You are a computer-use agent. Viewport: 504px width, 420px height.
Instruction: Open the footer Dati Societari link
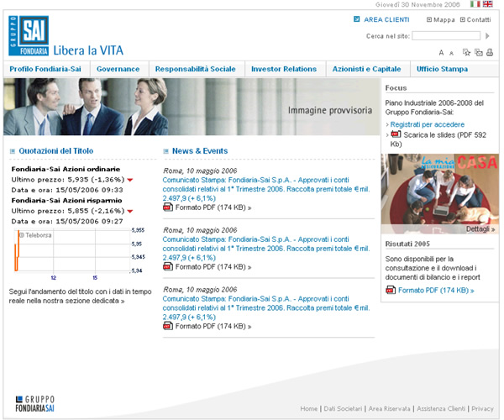tap(343, 408)
